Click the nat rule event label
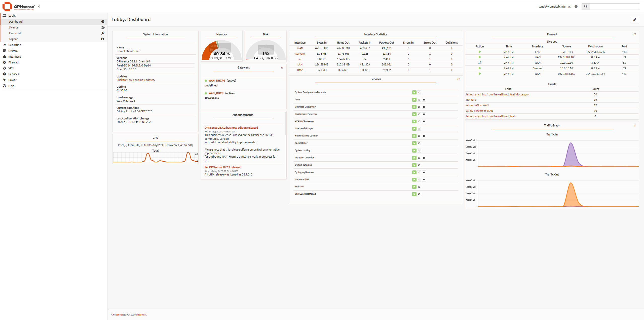 [x=471, y=100]
